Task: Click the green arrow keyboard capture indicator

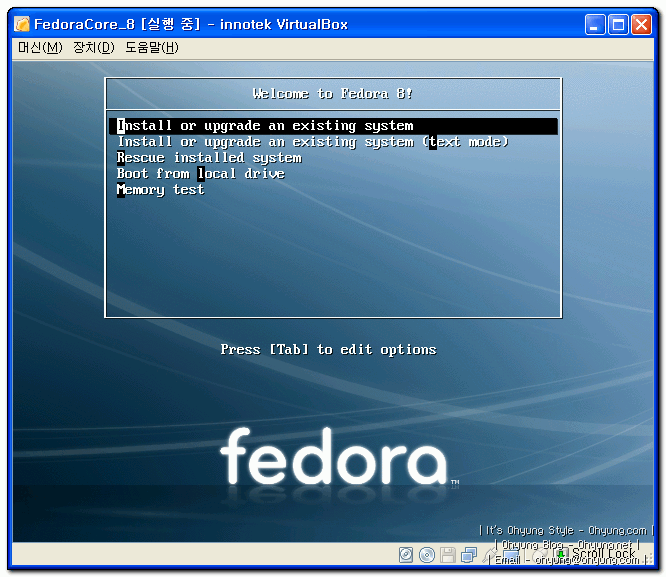Action: [x=561, y=554]
